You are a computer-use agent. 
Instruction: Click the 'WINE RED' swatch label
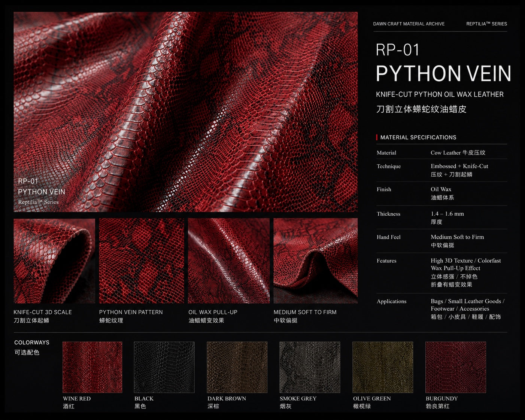(77, 399)
